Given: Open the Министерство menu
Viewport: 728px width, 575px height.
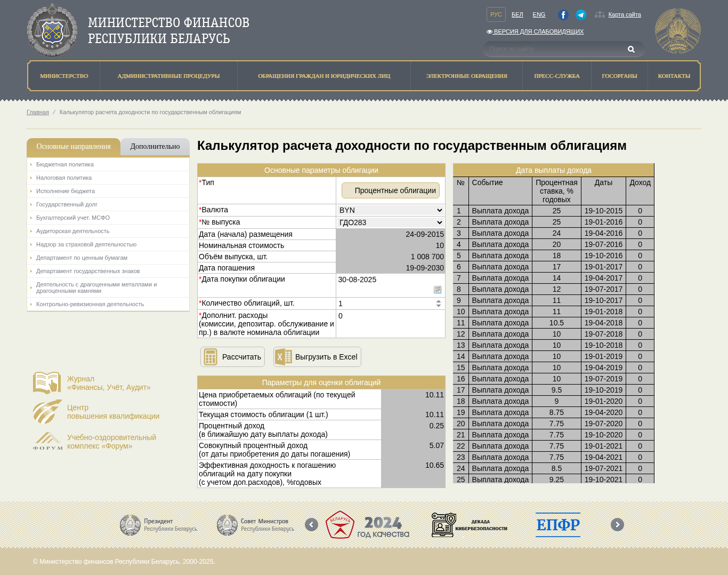Looking at the screenshot, I should [64, 76].
